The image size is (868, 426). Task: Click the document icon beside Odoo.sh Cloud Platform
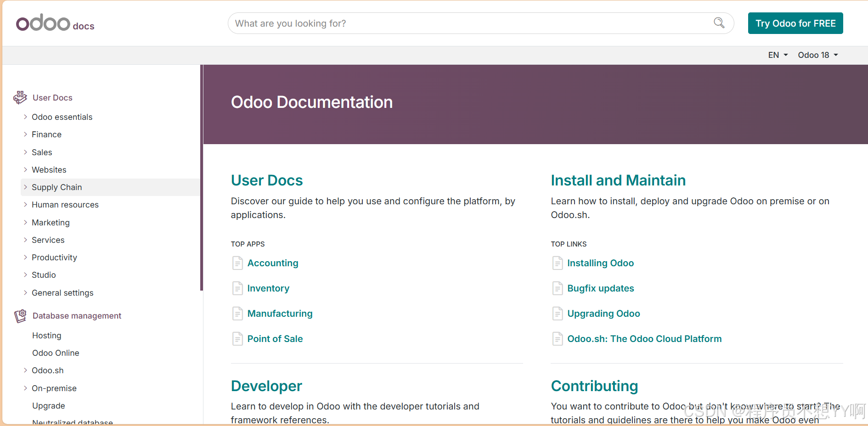(558, 339)
